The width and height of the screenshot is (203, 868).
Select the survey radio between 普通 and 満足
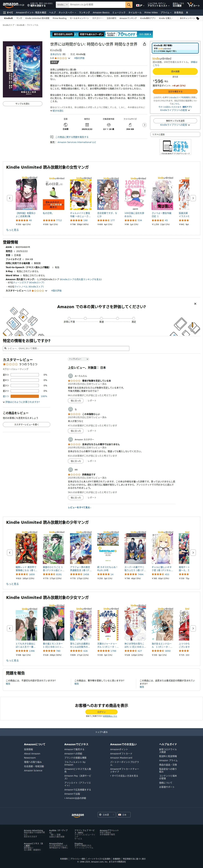pos(117,318)
